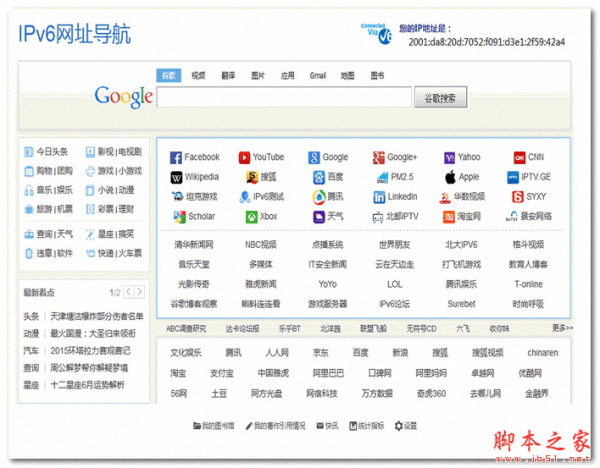Click the Apple logo icon

(x=450, y=177)
